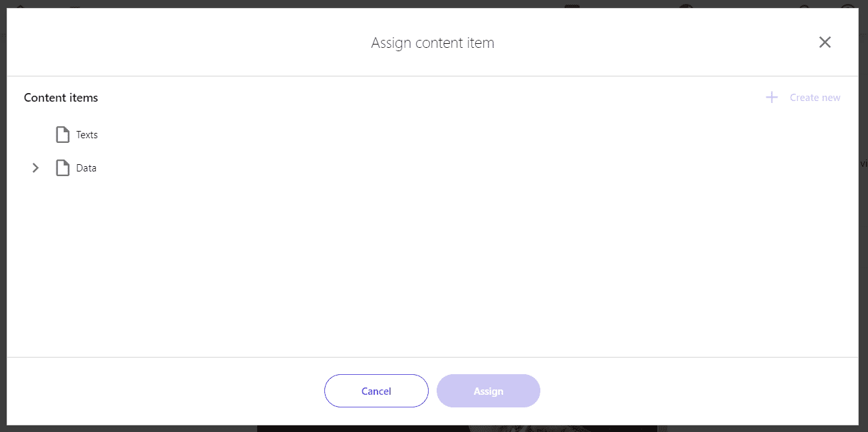Screen dimensions: 868x432
Task: Click the plus icon beside Create new
Action: [x=772, y=98]
